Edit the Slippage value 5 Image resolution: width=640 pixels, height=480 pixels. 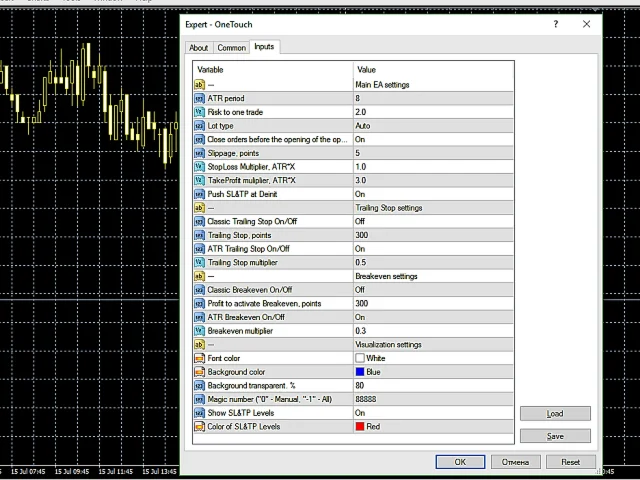click(433, 153)
